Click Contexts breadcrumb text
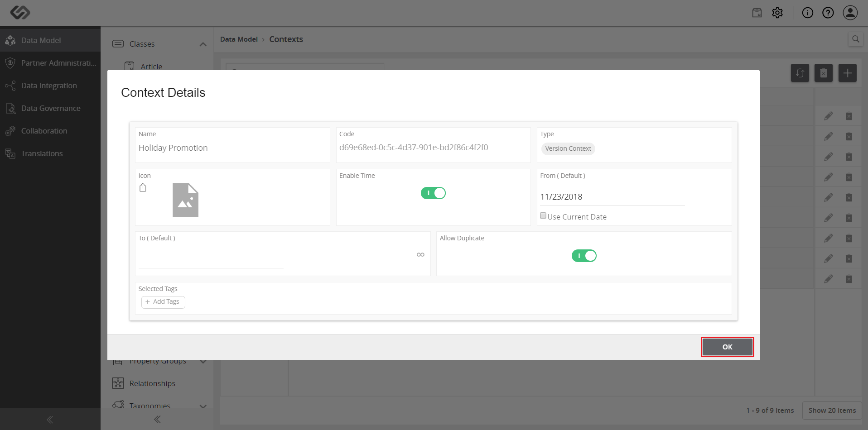This screenshot has height=430, width=868. pos(286,39)
